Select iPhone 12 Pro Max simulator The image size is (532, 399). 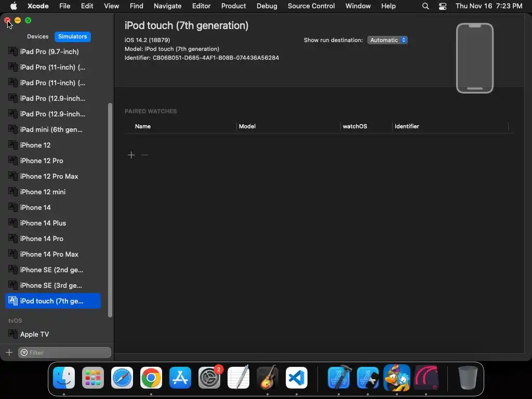pos(53,176)
